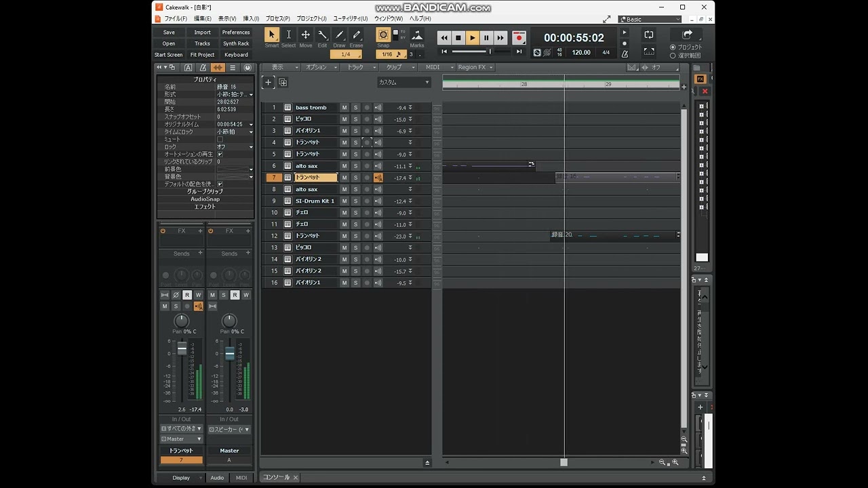Open the 1/16 snap resolution dropdown

click(390, 54)
